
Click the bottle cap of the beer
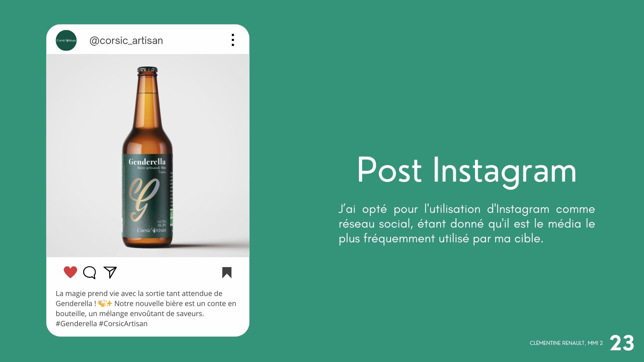click(x=147, y=70)
